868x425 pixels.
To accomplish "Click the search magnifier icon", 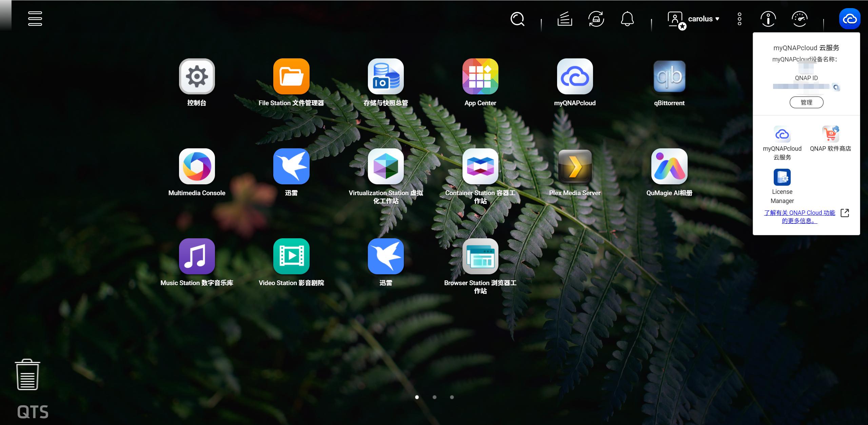I will 517,19.
